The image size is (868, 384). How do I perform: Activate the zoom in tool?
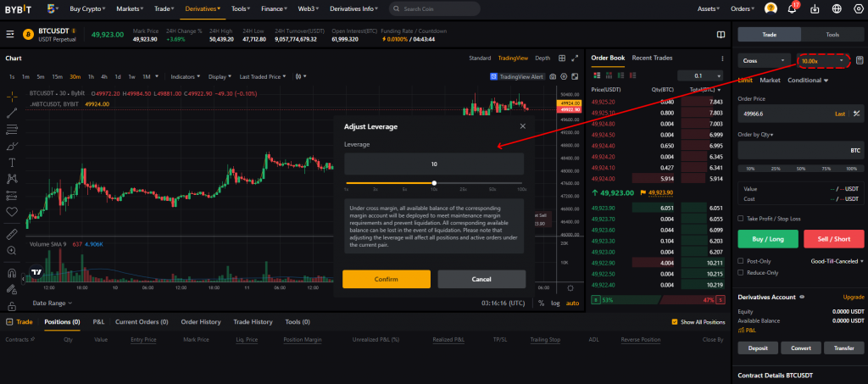click(x=12, y=251)
